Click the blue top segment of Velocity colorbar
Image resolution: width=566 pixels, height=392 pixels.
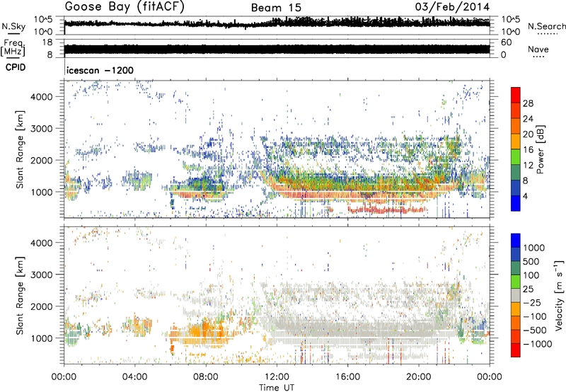click(516, 241)
